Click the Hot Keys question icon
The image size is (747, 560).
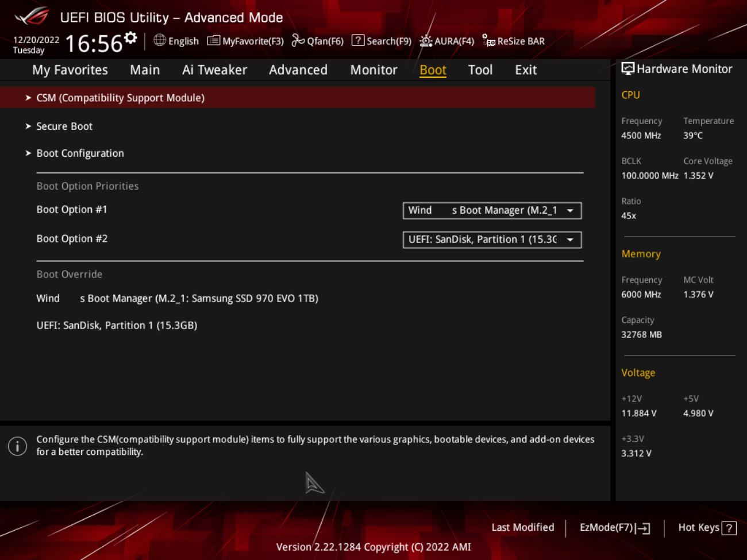point(729,528)
